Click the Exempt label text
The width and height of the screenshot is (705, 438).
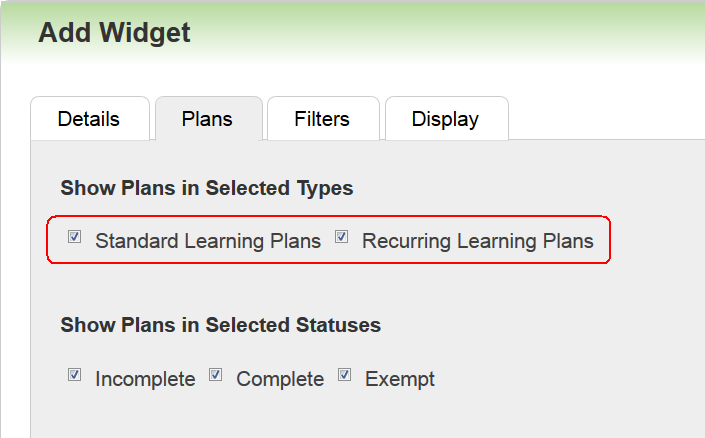[x=400, y=379]
